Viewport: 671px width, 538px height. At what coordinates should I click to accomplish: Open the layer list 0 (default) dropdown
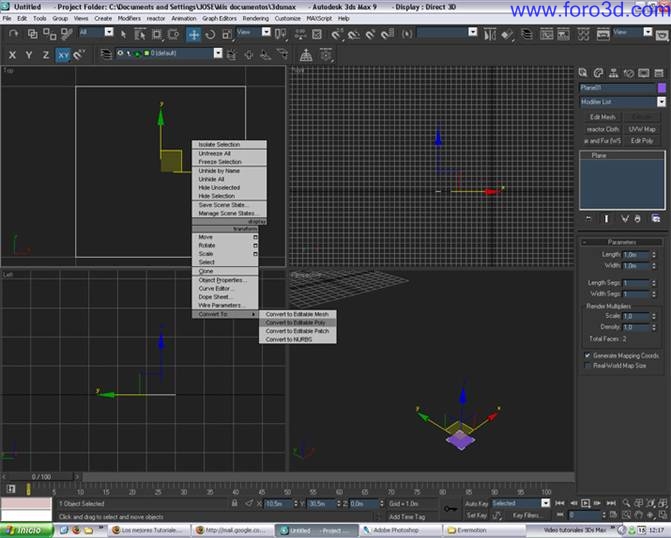(x=218, y=54)
